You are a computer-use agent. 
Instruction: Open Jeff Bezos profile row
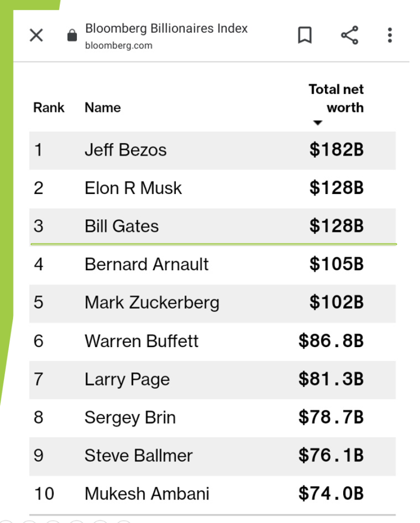tap(213, 150)
